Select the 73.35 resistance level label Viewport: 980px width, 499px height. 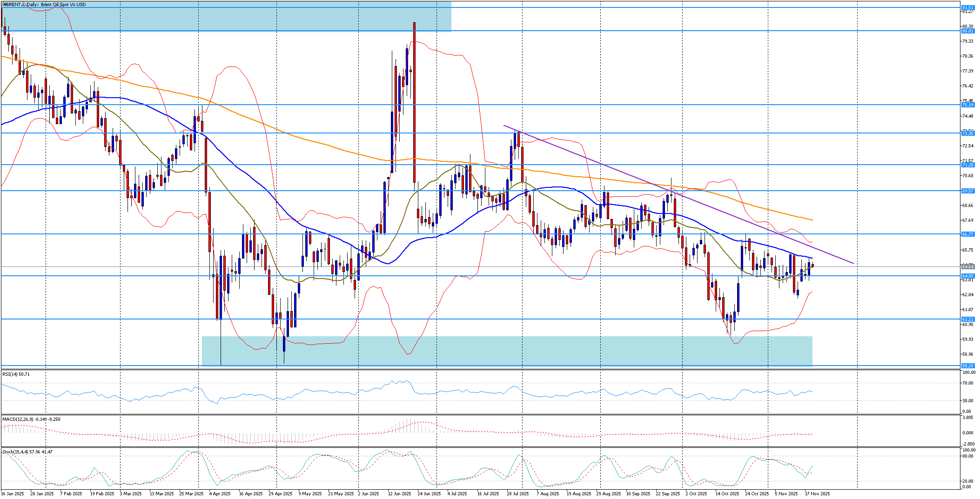(x=967, y=133)
